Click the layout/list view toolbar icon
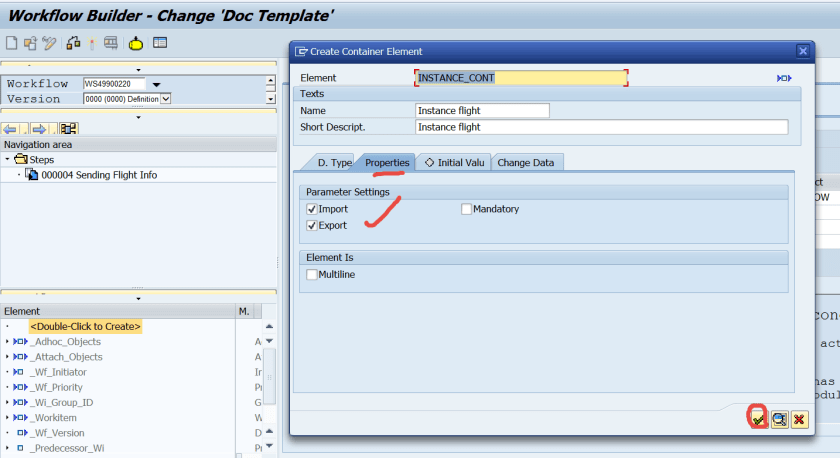Image resolution: width=840 pixels, height=458 pixels. point(160,42)
